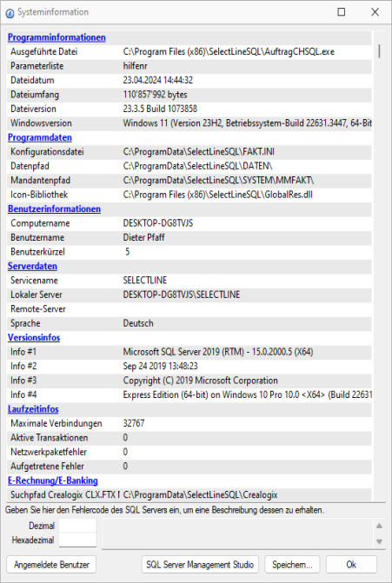The width and height of the screenshot is (392, 583).
Task: Select the Dateiversion value 23.3.5 Build 1073858
Action: pos(160,109)
